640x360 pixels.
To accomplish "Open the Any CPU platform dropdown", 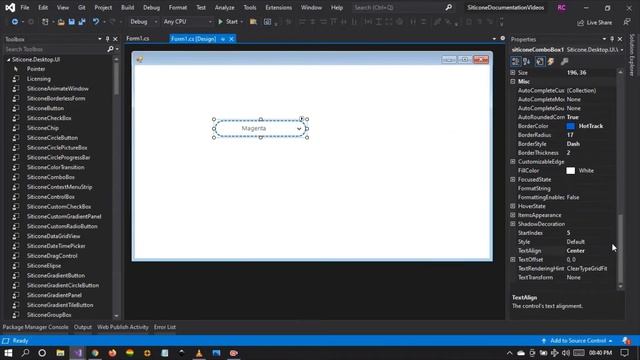I will pyautogui.click(x=187, y=22).
